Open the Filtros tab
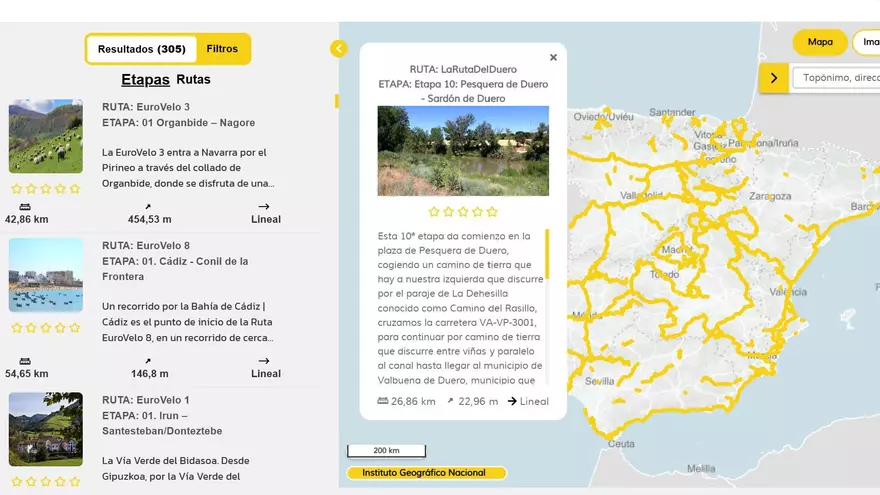 [222, 49]
